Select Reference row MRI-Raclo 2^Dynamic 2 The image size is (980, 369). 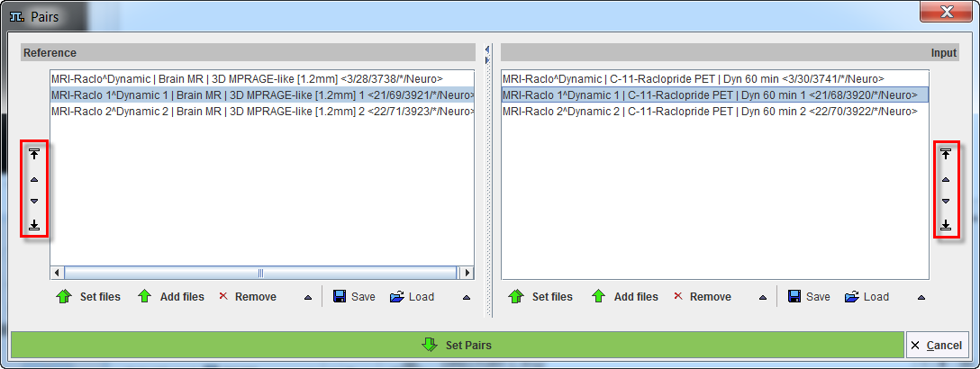[262, 111]
